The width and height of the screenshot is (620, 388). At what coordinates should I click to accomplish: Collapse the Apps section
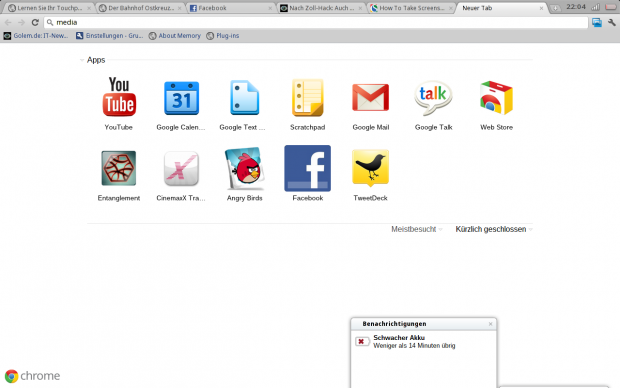point(82,60)
